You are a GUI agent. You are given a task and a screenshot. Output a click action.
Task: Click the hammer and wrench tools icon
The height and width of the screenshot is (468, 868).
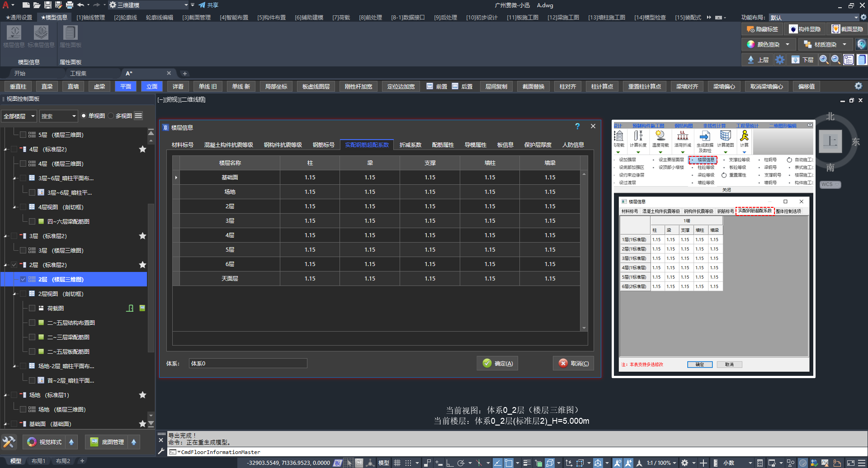click(x=9, y=442)
